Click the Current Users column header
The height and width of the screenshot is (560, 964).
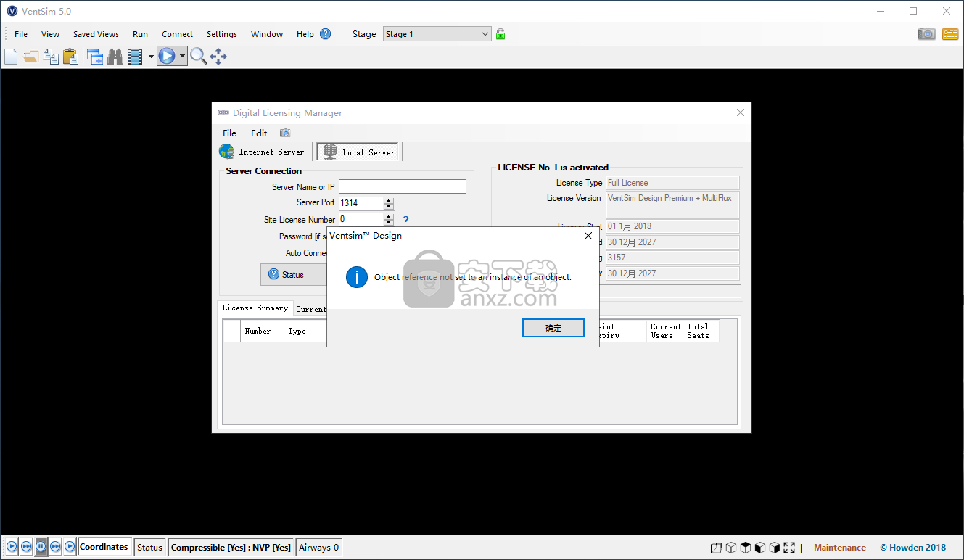tap(665, 331)
